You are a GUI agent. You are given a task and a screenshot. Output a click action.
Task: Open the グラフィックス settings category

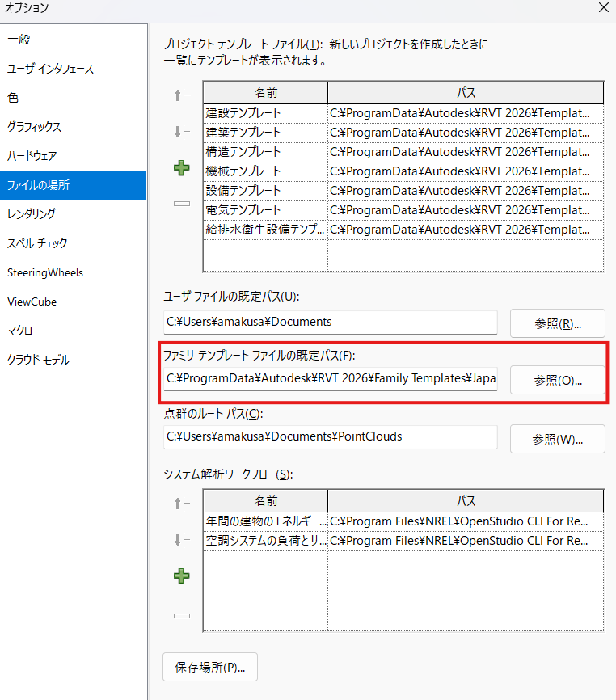tap(34, 127)
